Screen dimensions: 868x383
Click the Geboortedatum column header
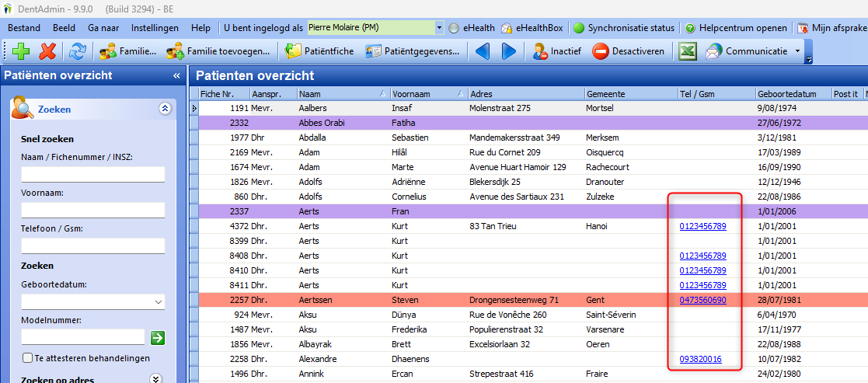(x=793, y=94)
